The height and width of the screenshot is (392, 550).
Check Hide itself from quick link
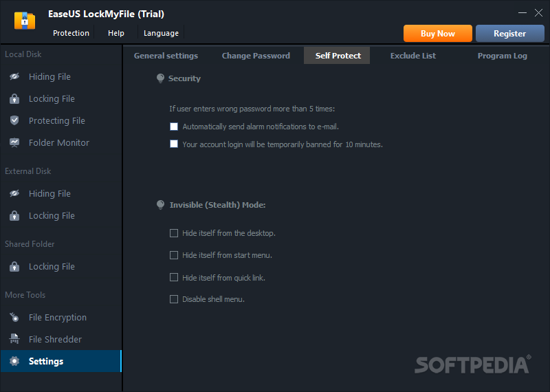point(174,278)
